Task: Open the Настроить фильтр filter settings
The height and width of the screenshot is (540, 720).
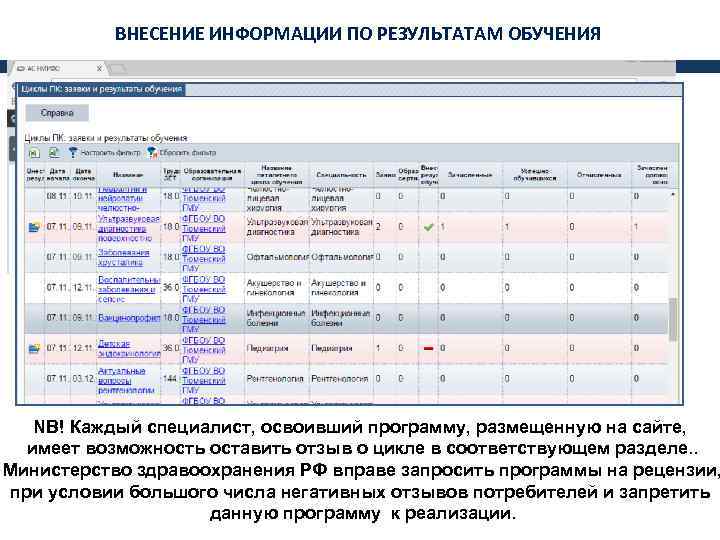Action: 105,152
